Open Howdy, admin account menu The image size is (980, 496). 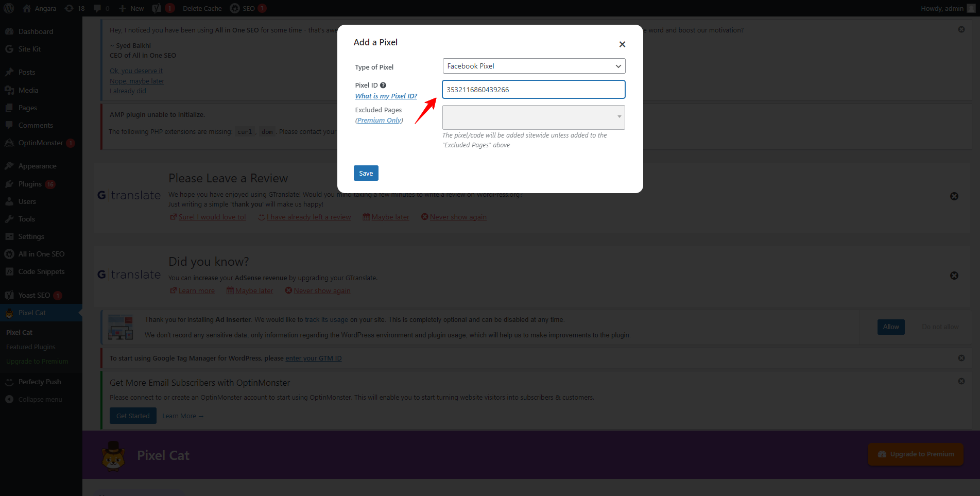click(x=948, y=8)
